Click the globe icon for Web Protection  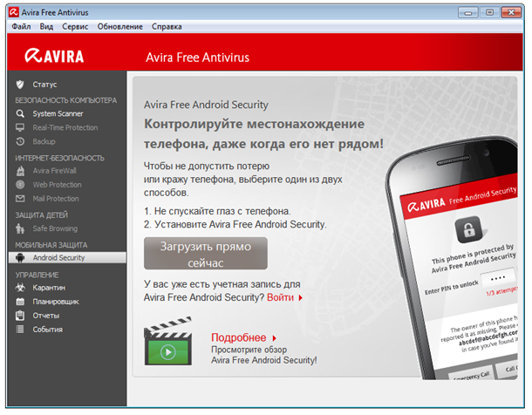(x=20, y=185)
